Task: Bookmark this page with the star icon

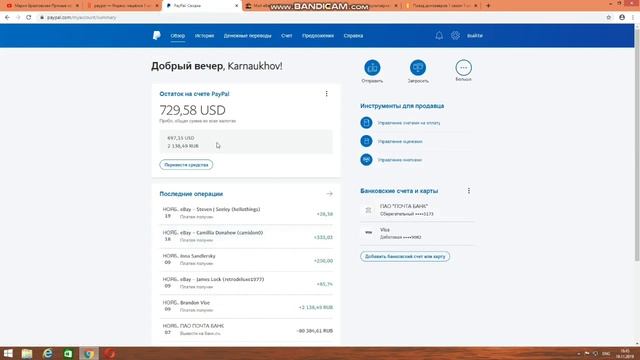Action: coord(609,18)
